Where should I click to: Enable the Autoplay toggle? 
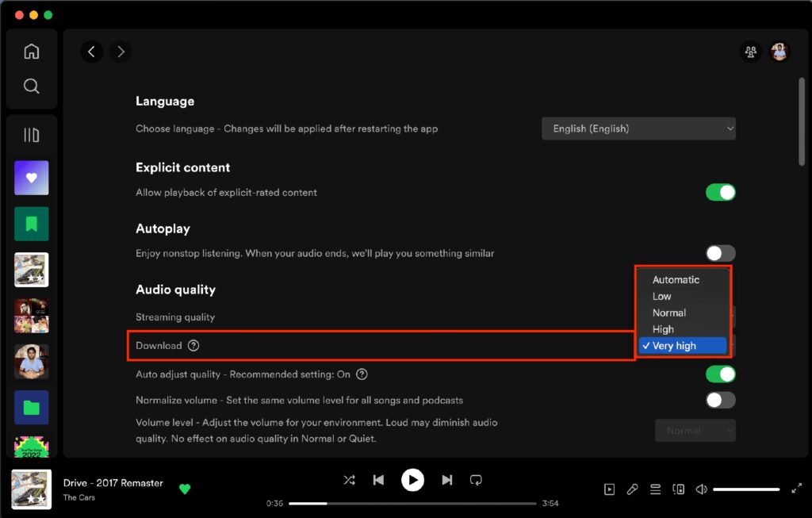pyautogui.click(x=720, y=254)
